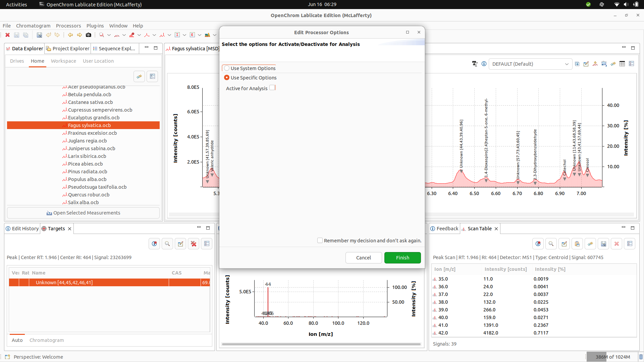Screen dimensions: 644x362
Task: Click the Data Explorer settings list icon
Action: click(x=152, y=76)
